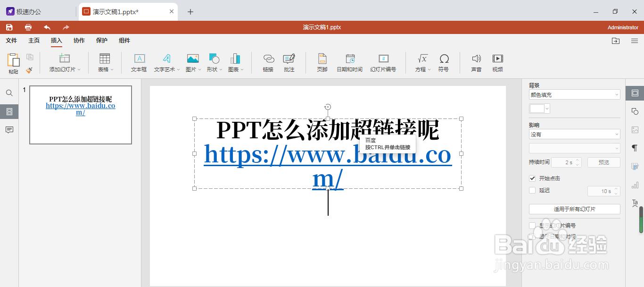Screen dimensions: 644x287
Task: Undo the last action
Action: (x=47, y=27)
